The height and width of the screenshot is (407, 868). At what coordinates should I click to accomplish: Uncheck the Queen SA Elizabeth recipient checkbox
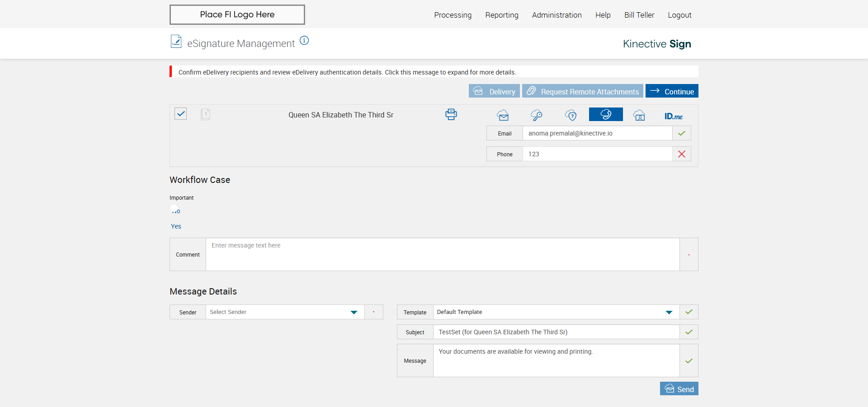tap(181, 114)
